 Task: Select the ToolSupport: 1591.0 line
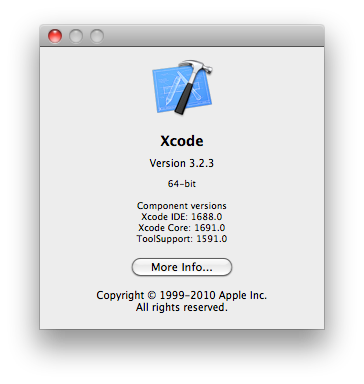coord(182,239)
